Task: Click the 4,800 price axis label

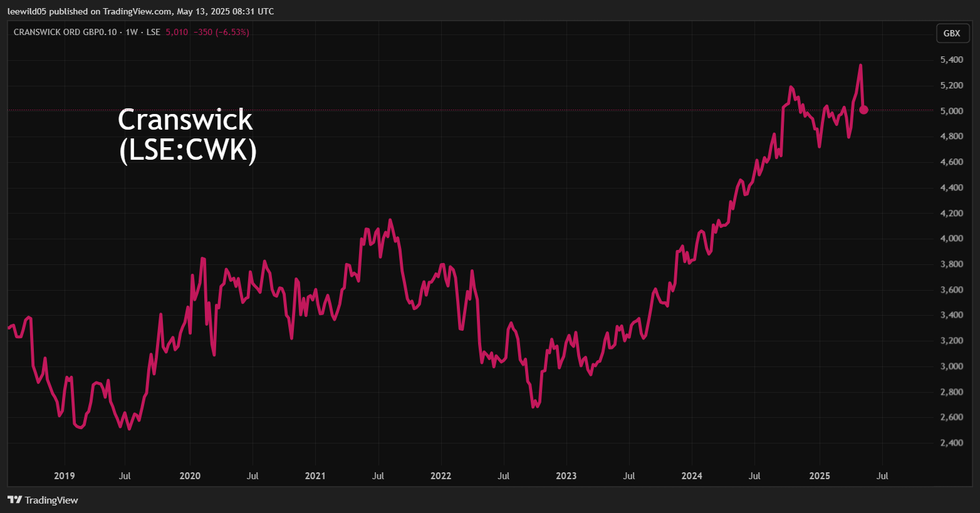Action: (952, 136)
